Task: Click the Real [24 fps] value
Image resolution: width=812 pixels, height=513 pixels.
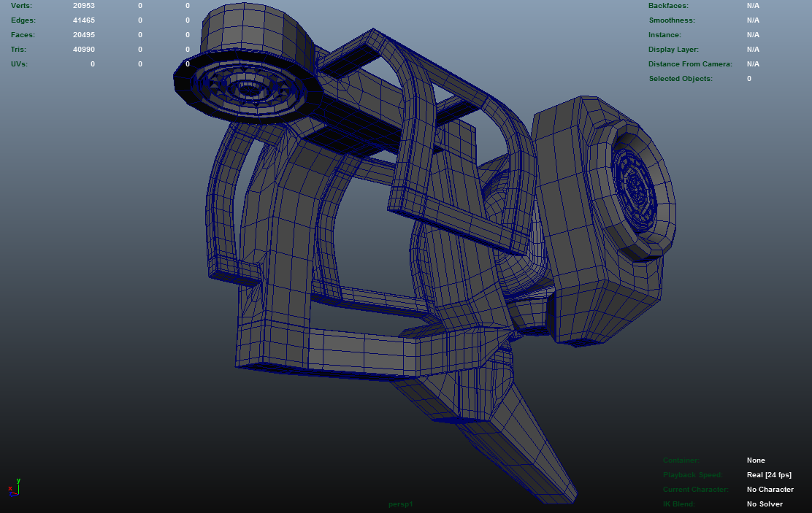Action: pos(769,475)
